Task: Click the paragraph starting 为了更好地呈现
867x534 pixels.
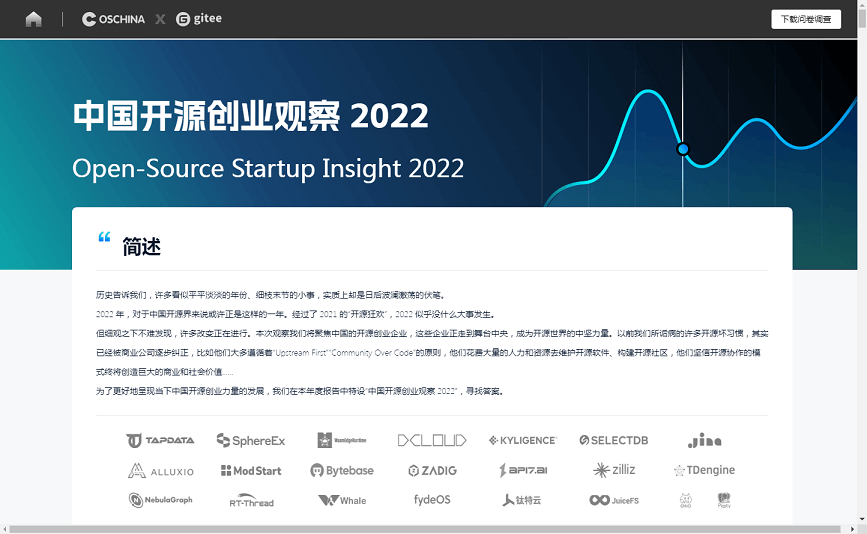Action: pyautogui.click(x=300, y=391)
